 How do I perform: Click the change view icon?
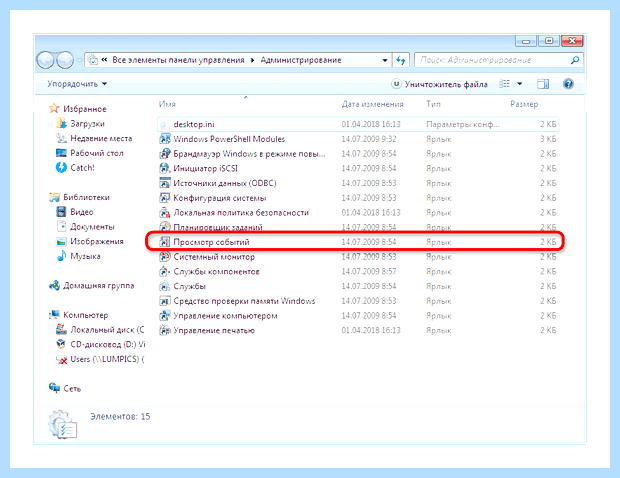(x=505, y=84)
